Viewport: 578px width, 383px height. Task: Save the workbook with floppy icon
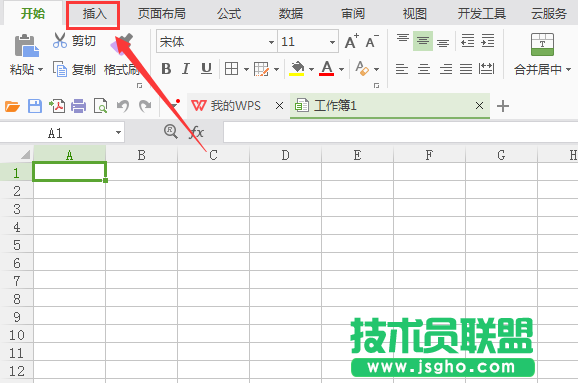coord(35,106)
